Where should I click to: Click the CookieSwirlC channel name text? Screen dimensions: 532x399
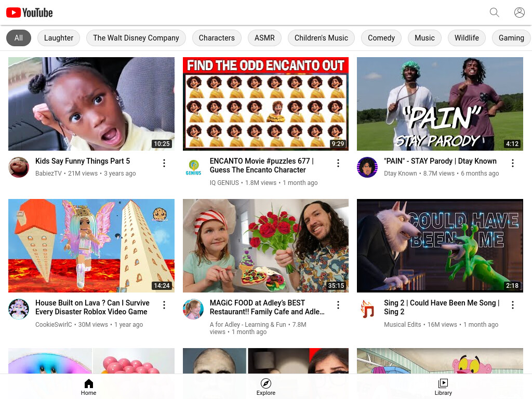(54, 324)
